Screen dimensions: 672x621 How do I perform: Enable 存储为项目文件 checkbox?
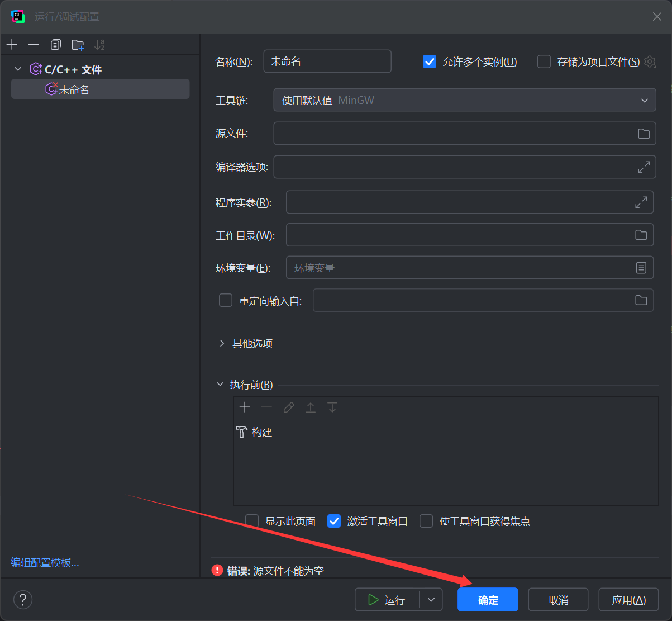(x=544, y=61)
